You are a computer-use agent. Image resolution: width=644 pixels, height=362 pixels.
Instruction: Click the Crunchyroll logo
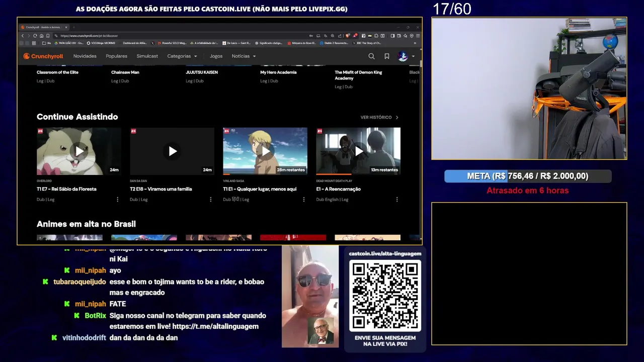coord(43,56)
